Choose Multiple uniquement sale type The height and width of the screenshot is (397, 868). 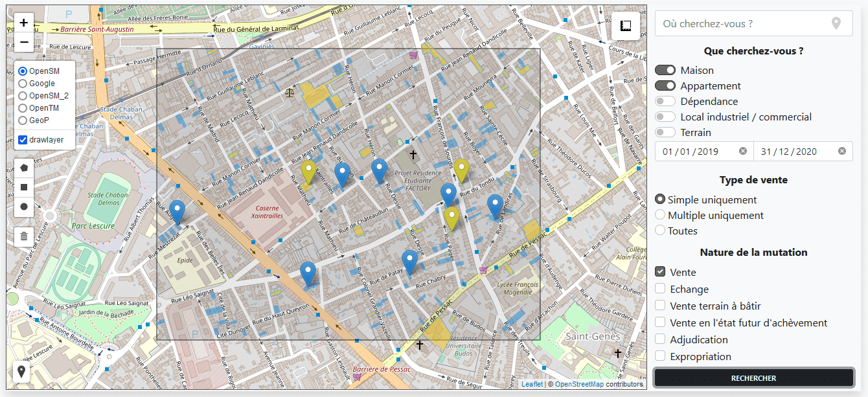pyautogui.click(x=660, y=215)
